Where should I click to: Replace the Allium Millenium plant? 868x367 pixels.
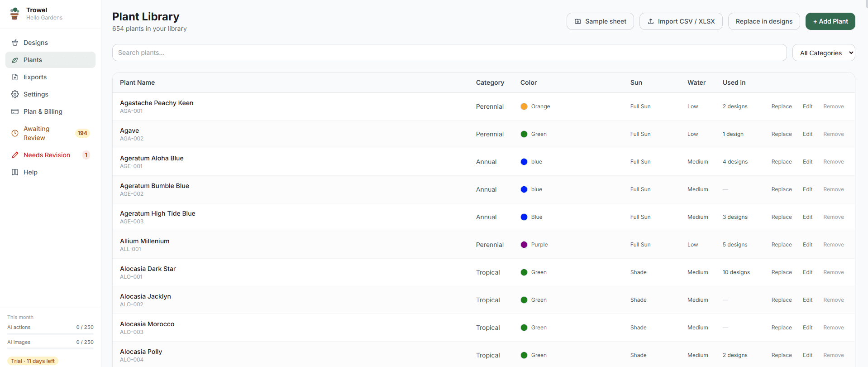782,245
